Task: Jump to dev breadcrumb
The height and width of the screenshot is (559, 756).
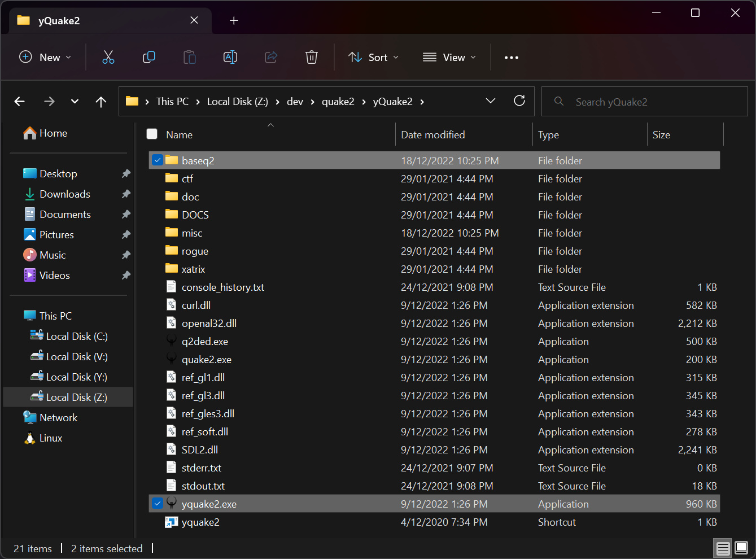Action: [295, 102]
